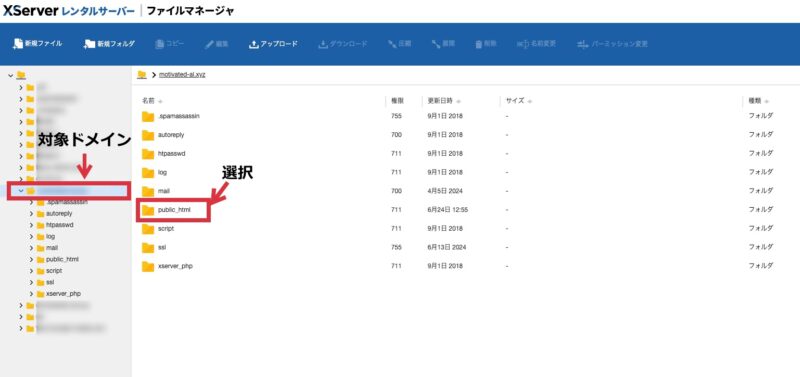
Task: Click the root folder icon in tree
Action: [21, 76]
